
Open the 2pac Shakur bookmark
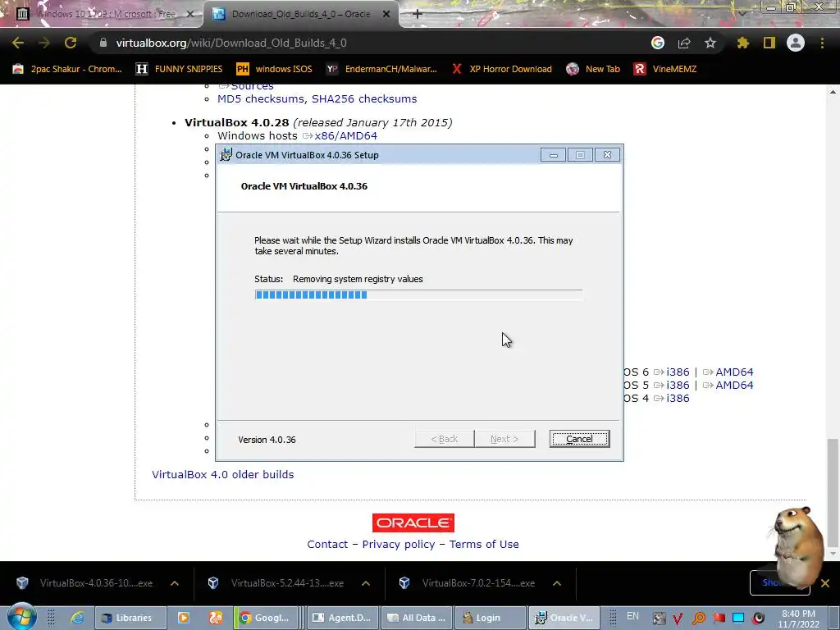pyautogui.click(x=68, y=69)
